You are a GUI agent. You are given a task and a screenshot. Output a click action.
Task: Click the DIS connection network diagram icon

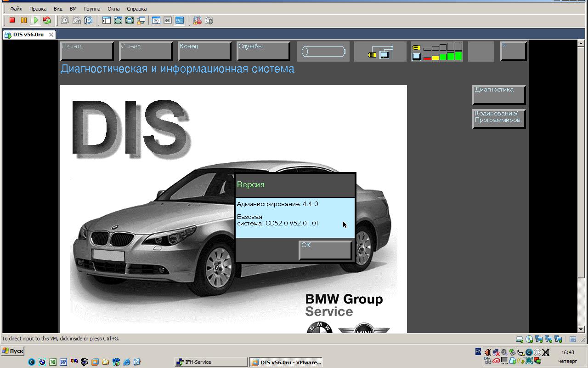point(380,52)
